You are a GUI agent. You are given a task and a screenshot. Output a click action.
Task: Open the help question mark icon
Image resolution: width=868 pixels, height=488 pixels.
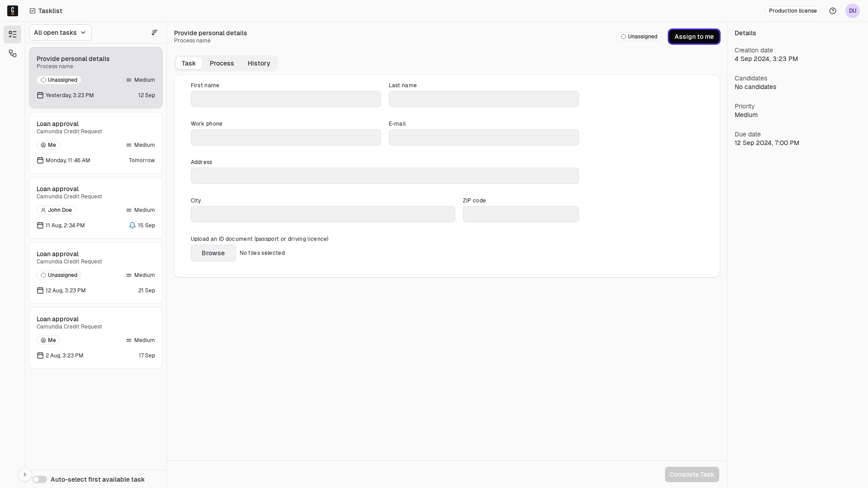[833, 11]
